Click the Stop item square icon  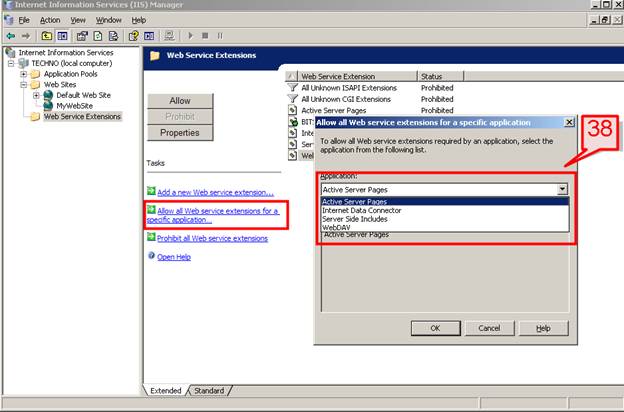click(205, 36)
